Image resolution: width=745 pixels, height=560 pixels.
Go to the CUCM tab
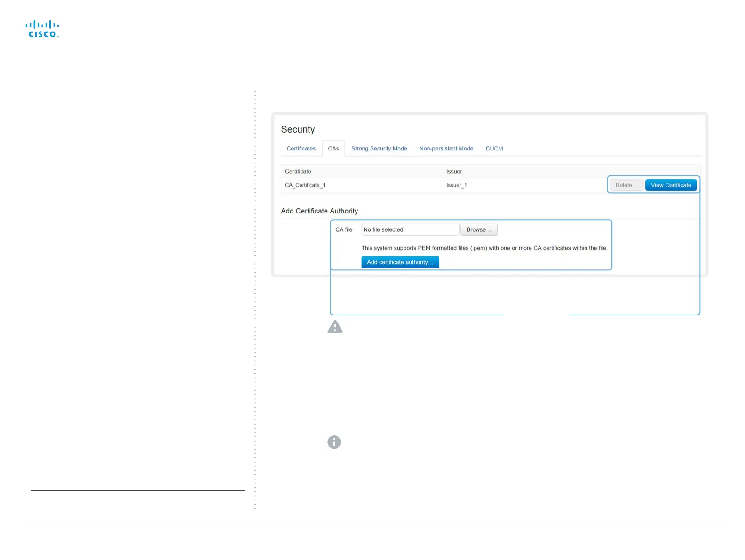494,149
